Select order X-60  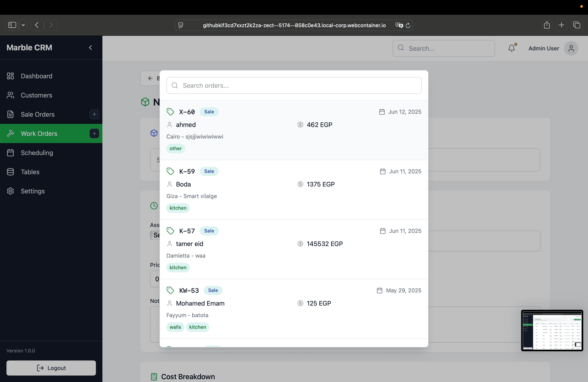point(294,130)
